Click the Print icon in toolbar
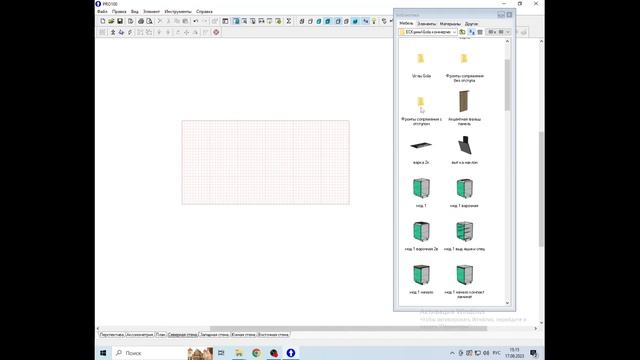 pyautogui.click(x=141, y=21)
